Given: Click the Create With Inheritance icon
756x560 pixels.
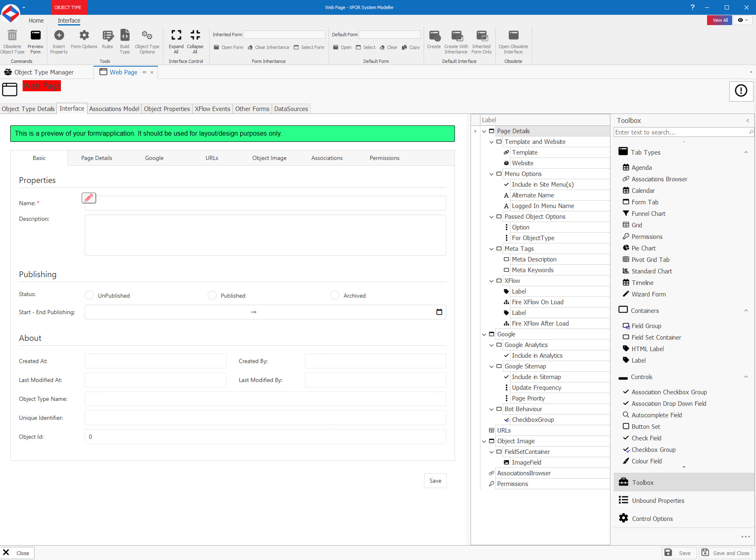Looking at the screenshot, I should coord(456,41).
